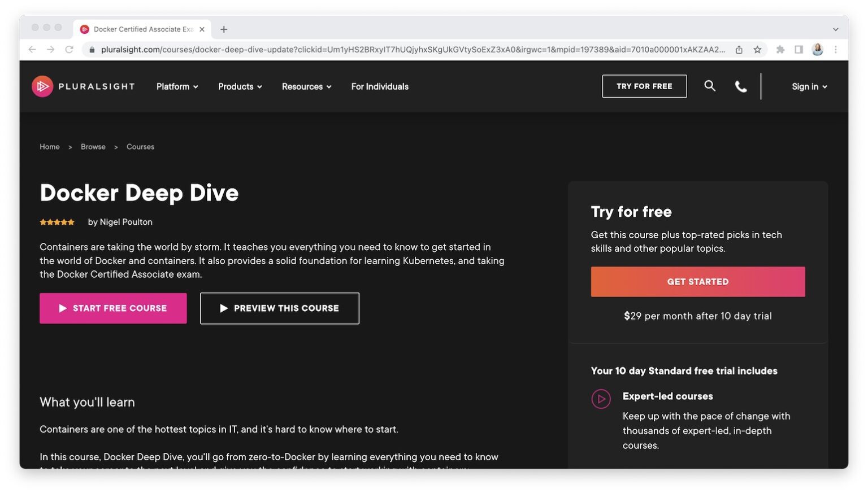Viewport: 868px width, 493px height.
Task: Expand the Platform dropdown
Action: tap(176, 86)
